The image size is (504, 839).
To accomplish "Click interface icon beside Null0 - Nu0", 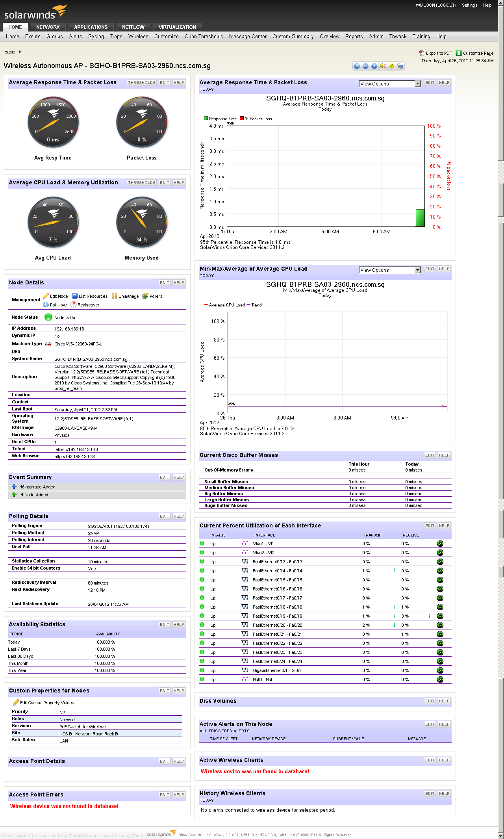I will point(245,679).
